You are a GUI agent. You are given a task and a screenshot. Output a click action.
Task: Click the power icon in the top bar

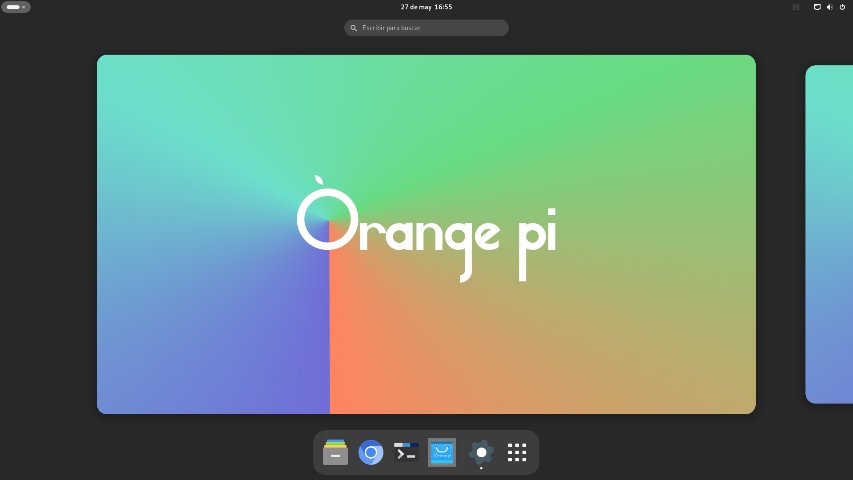click(842, 7)
